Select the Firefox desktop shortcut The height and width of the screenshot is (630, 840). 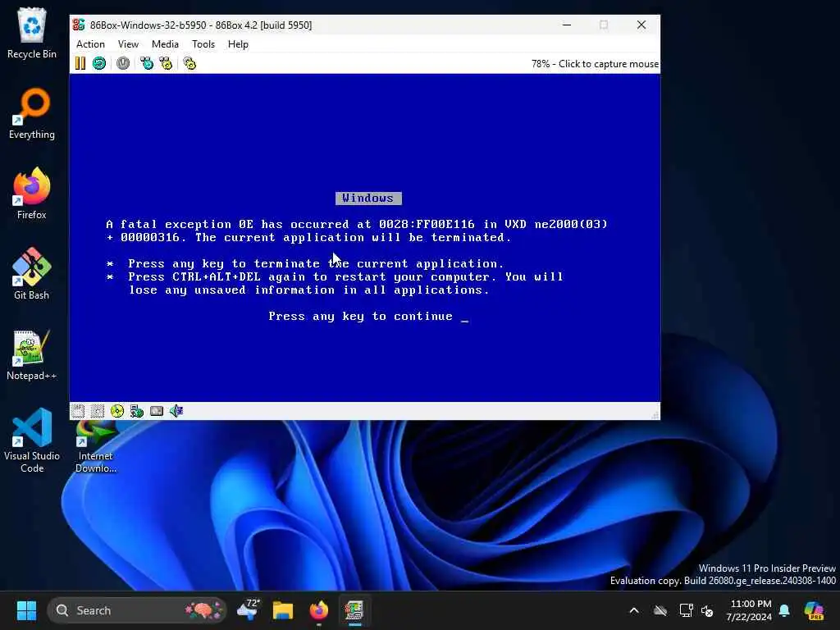click(32, 194)
